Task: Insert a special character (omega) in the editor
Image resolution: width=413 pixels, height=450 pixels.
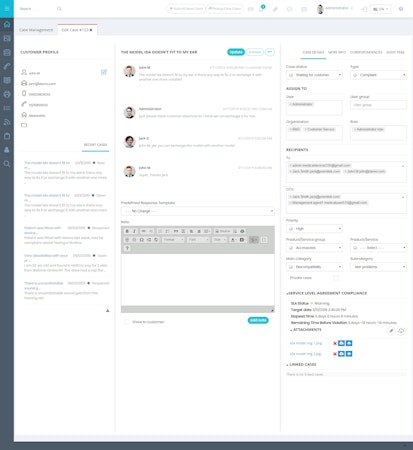Action: coord(142,240)
